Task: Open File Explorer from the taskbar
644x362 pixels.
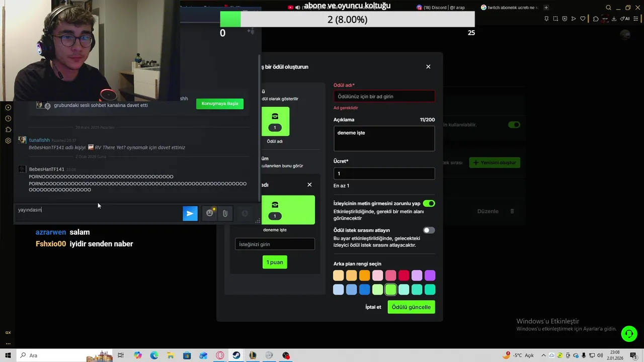Action: [171, 355]
